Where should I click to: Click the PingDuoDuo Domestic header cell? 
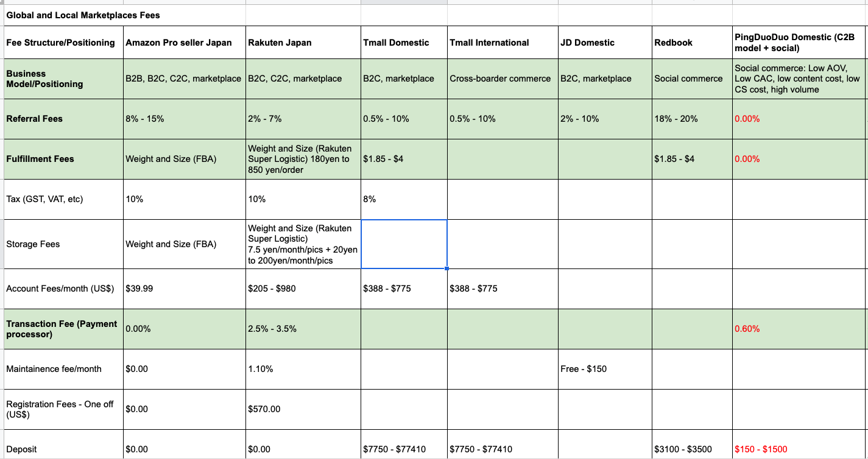(x=799, y=43)
